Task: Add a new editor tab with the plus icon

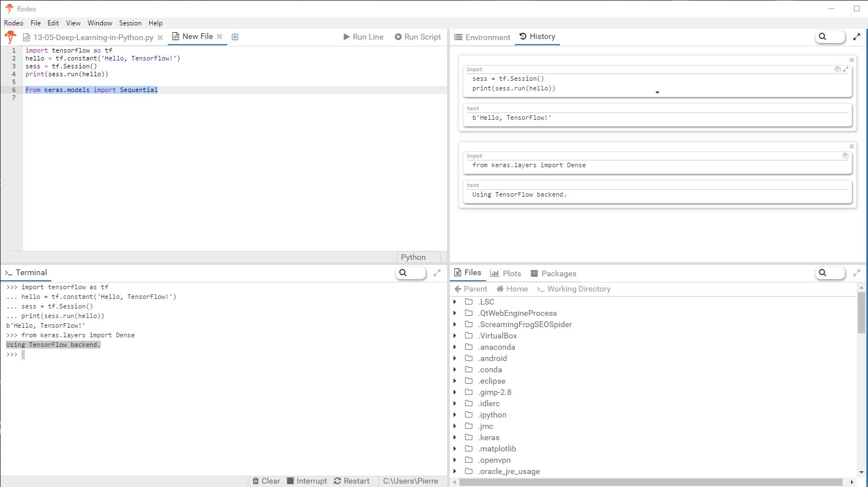Action: tap(235, 37)
